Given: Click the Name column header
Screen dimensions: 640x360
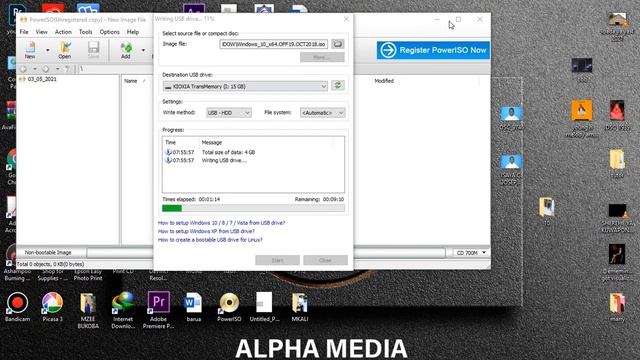Looking at the screenshot, I should (131, 81).
